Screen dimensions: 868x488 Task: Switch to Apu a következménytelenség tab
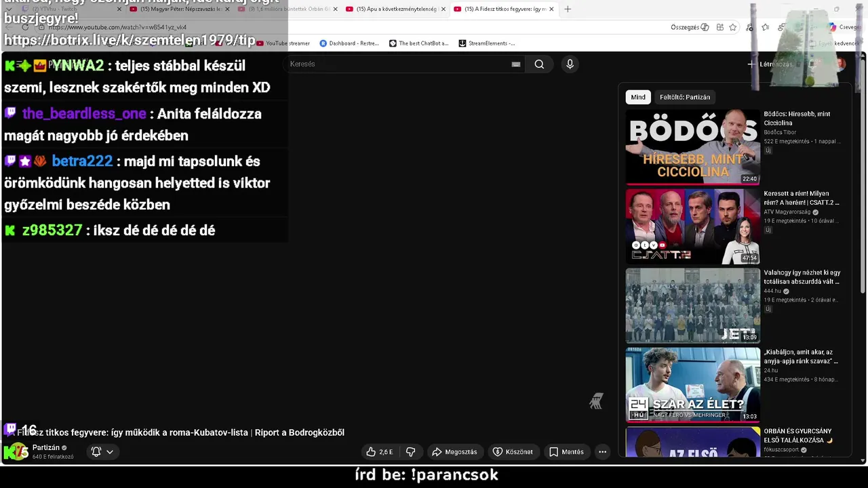point(395,9)
